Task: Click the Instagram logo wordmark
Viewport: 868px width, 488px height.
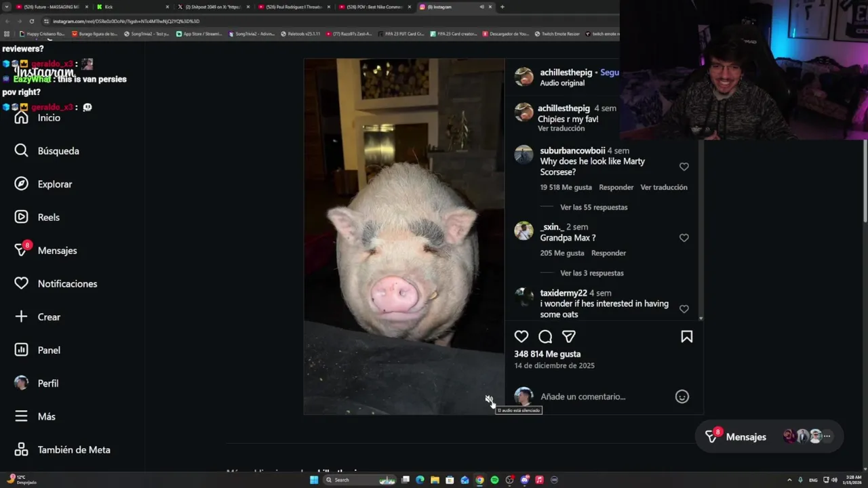Action: point(43,73)
